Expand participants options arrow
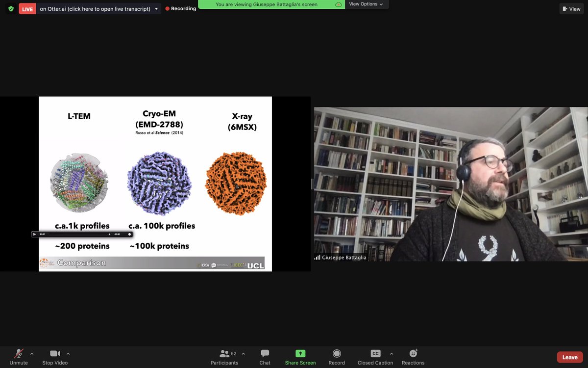 point(243,353)
